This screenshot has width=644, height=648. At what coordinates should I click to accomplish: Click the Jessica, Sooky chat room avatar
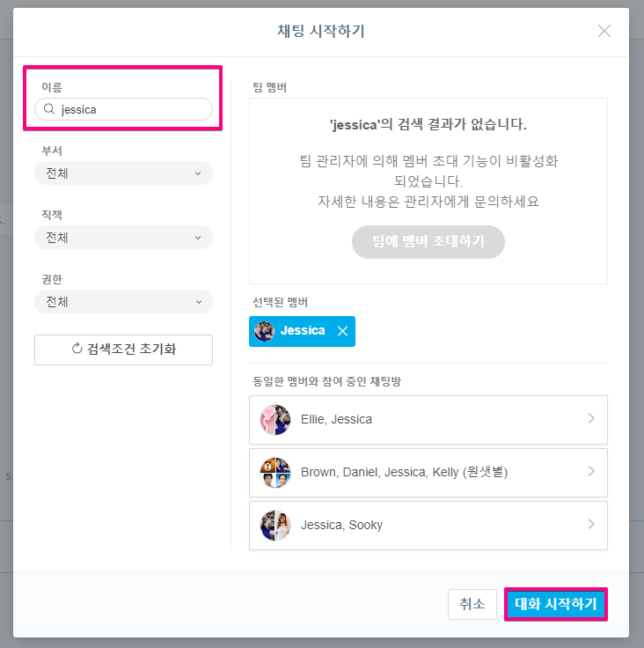pyautogui.click(x=275, y=526)
